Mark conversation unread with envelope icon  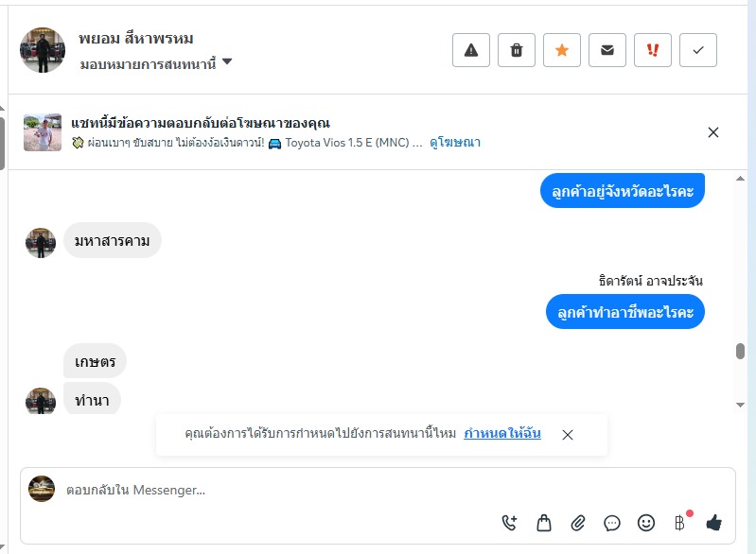click(x=607, y=50)
